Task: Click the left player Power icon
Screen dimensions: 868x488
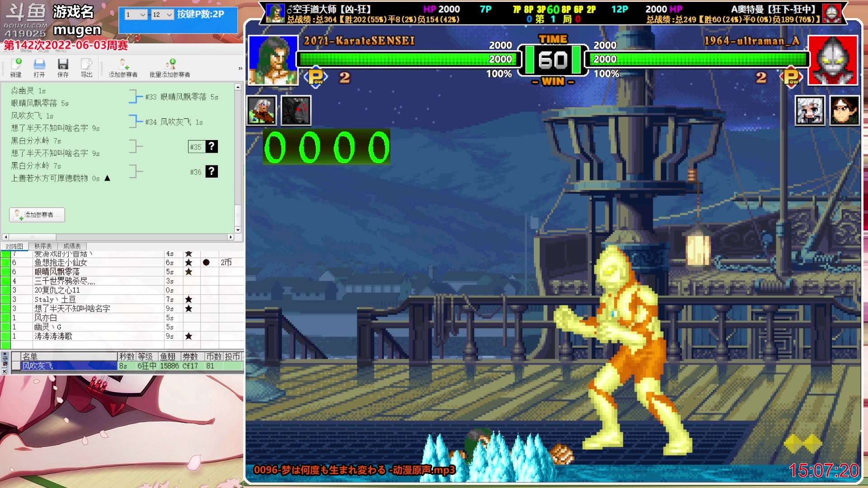Action: pos(316,77)
